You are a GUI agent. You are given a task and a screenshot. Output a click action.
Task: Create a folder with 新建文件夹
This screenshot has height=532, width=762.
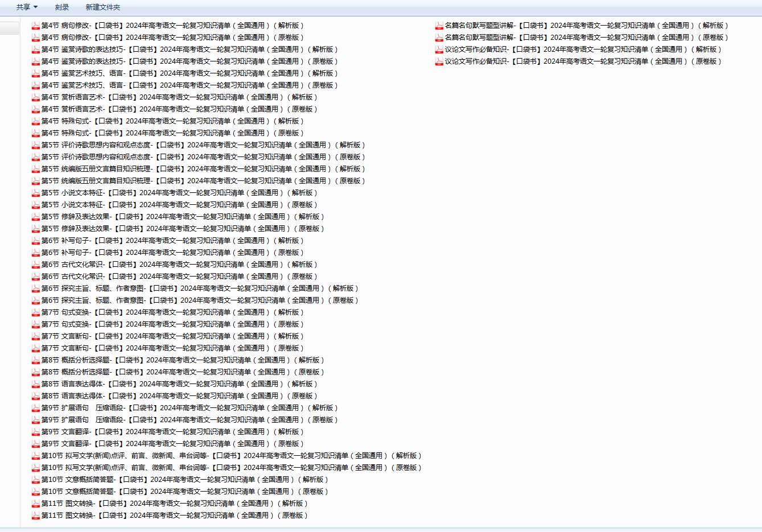click(103, 7)
